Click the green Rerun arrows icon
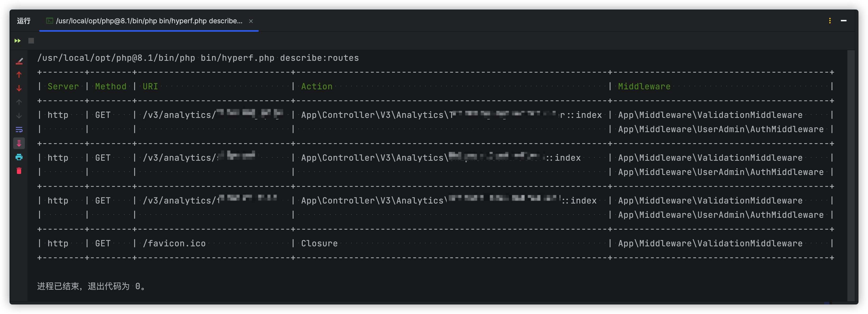Viewport: 868px width, 314px height. point(17,41)
